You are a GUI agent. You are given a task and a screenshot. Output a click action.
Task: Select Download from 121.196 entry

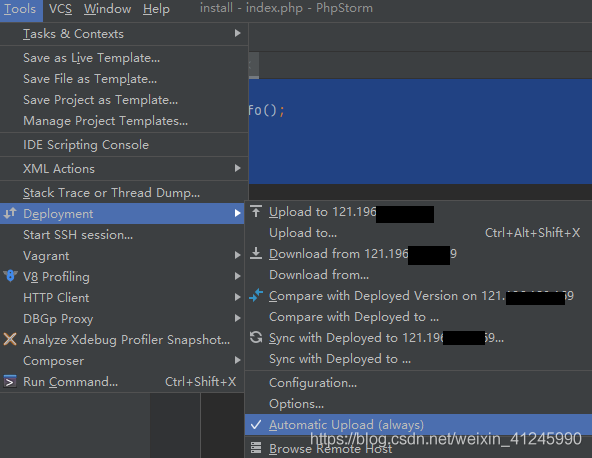(363, 254)
